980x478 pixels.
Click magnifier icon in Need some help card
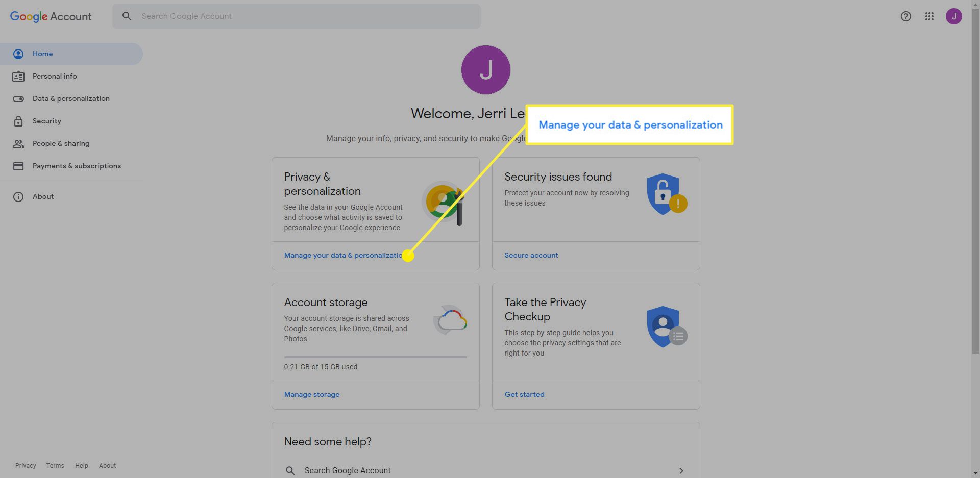point(290,470)
